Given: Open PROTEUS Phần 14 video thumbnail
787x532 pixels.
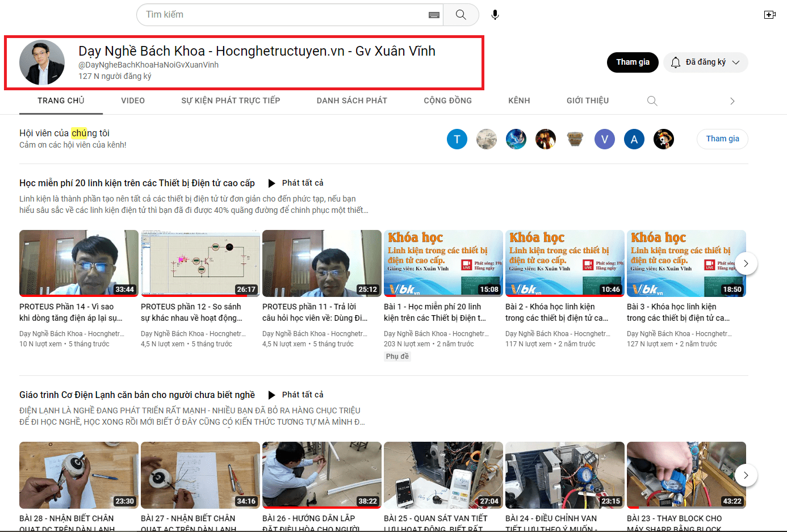Looking at the screenshot, I should (x=79, y=263).
